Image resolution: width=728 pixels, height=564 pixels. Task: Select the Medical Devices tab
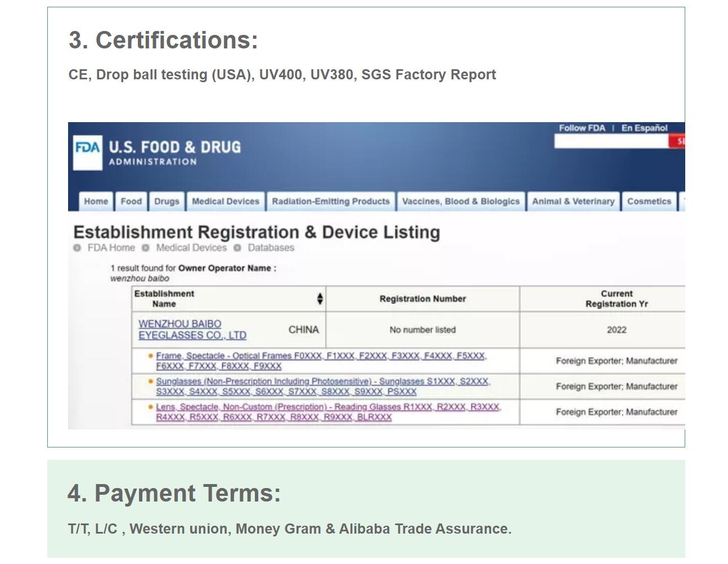[x=226, y=202]
